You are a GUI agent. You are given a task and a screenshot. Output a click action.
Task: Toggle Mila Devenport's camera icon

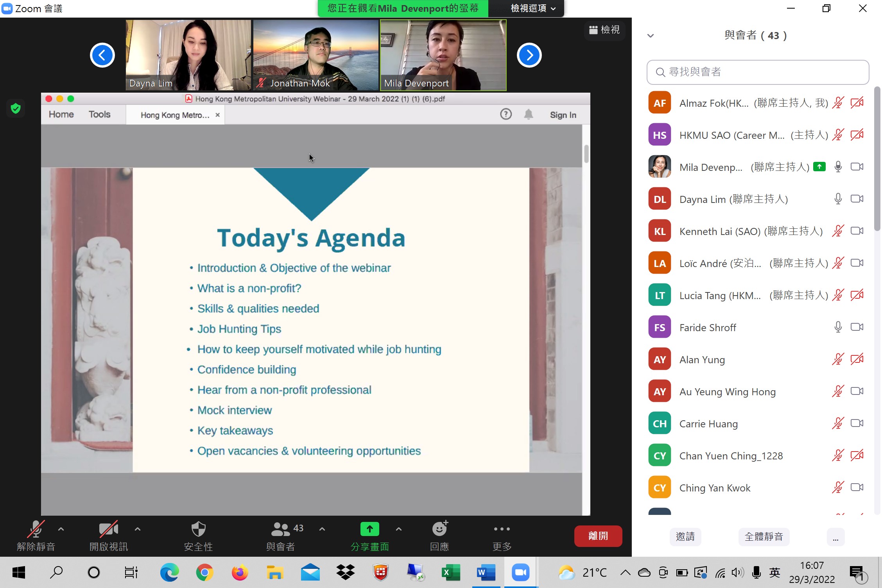coord(857,167)
